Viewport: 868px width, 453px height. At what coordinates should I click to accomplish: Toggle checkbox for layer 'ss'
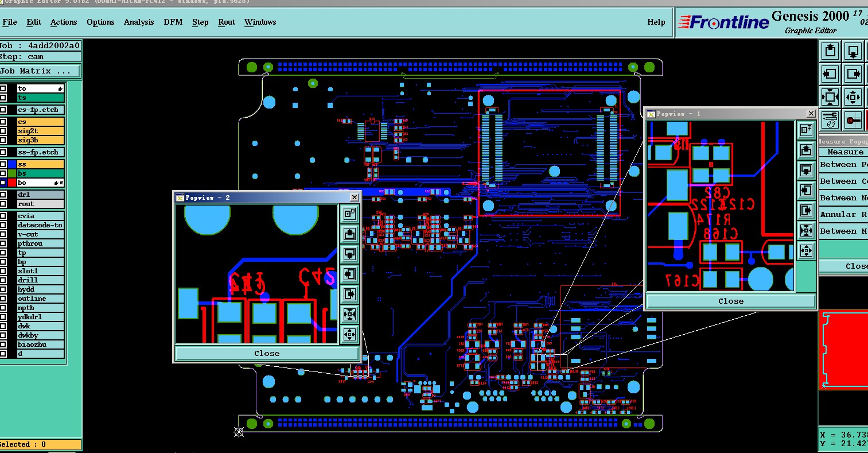pyautogui.click(x=3, y=164)
